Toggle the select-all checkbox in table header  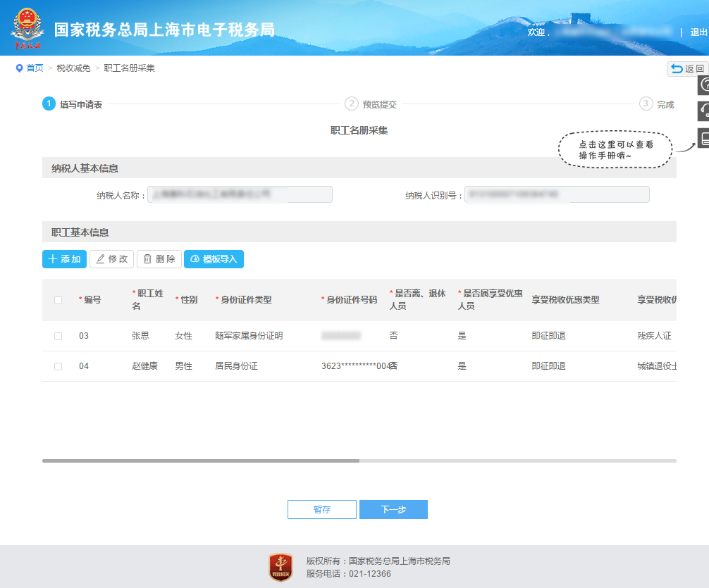point(58,299)
